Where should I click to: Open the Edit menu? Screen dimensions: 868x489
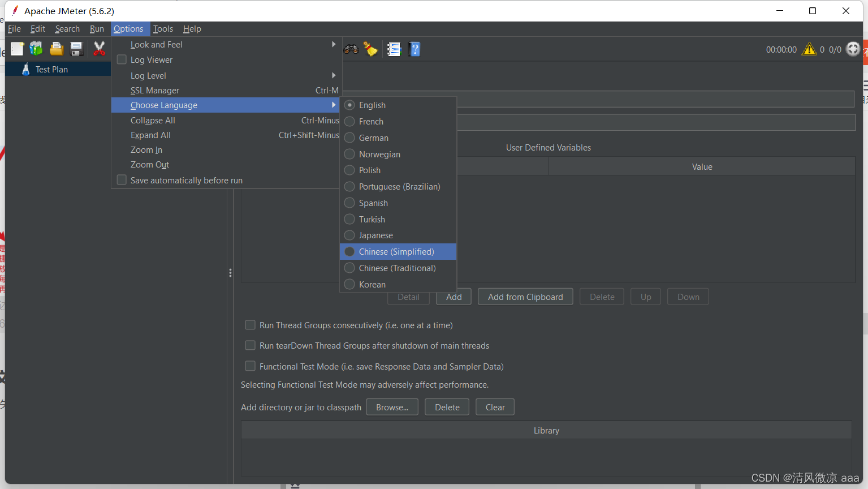[38, 29]
